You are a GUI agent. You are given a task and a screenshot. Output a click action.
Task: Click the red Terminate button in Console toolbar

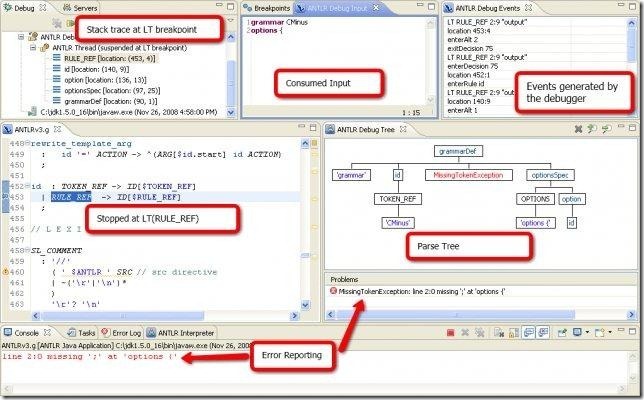coord(450,332)
